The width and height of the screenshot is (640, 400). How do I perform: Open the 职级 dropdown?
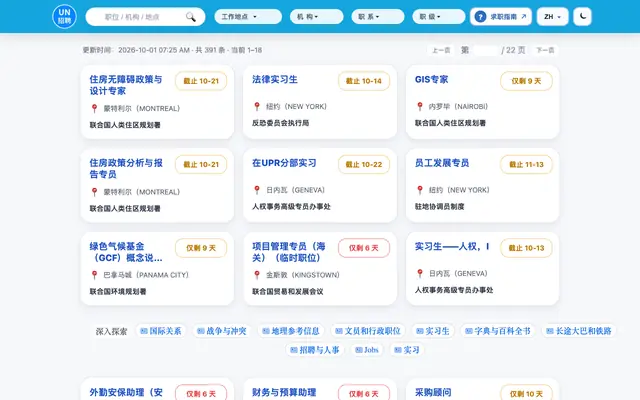438,17
